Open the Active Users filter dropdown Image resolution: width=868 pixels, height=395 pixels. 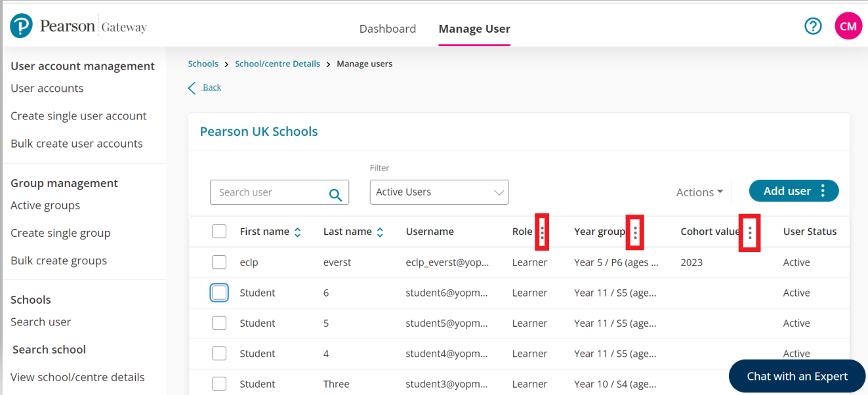439,192
